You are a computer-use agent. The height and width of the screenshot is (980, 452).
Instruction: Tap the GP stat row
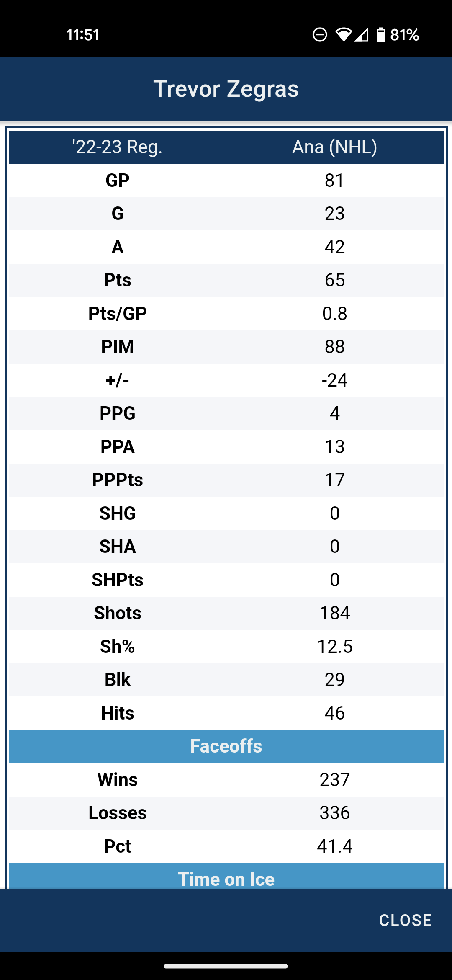[226, 181]
